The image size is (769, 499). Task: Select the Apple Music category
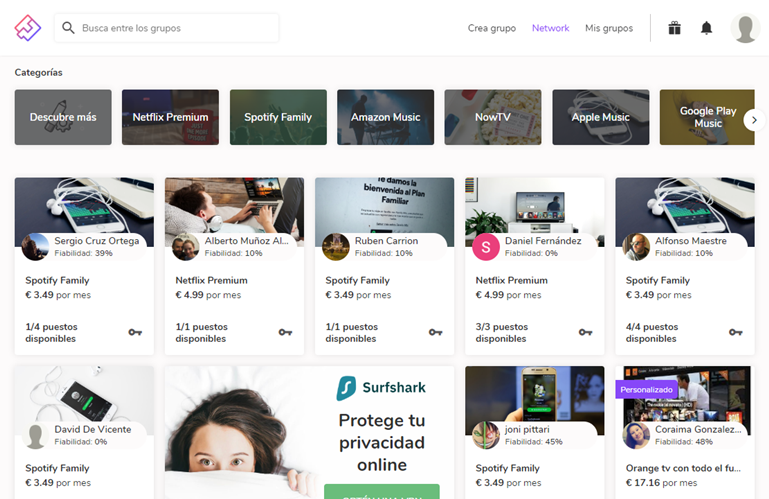click(x=601, y=117)
